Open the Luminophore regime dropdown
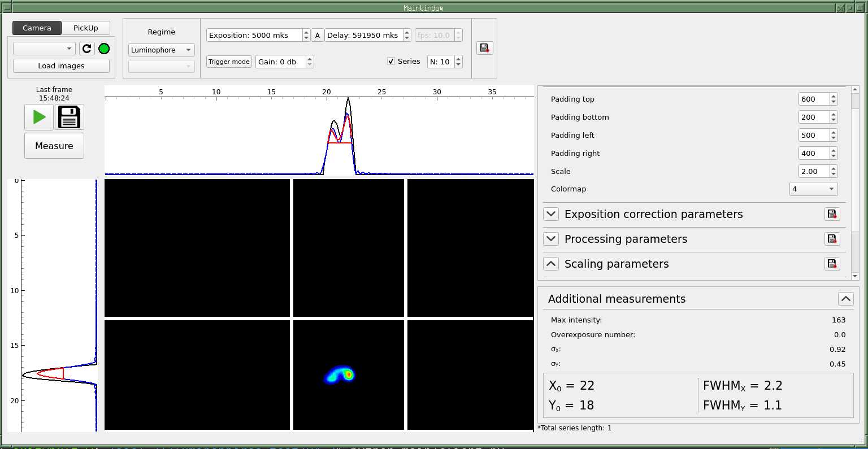Viewport: 868px width, 449px height. 161,50
